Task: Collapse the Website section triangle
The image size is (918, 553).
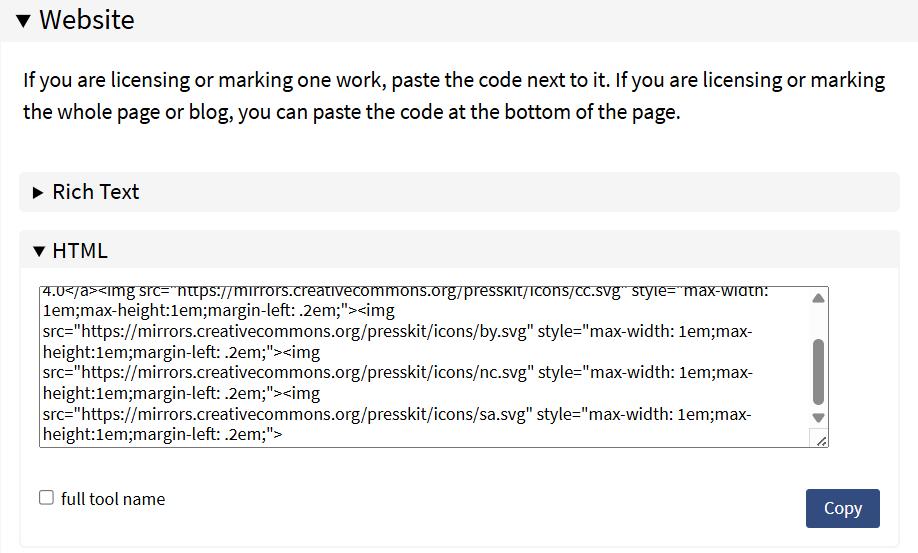Action: point(23,21)
